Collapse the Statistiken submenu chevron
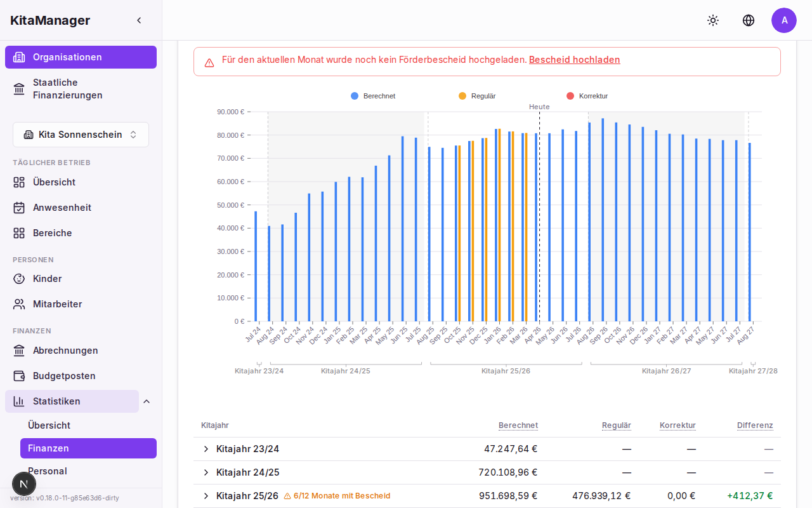812x508 pixels. tap(147, 401)
